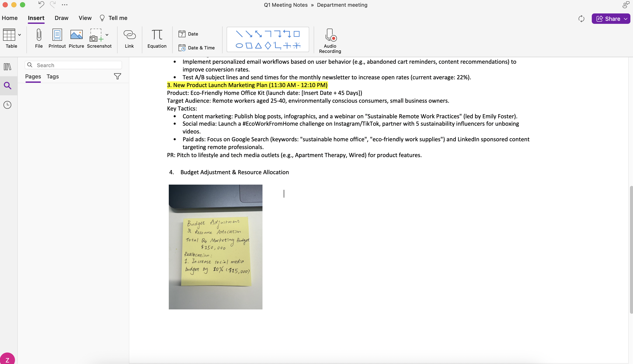Screen dimensions: 633x364
Task: Select the triangle shape
Action: [258, 45]
